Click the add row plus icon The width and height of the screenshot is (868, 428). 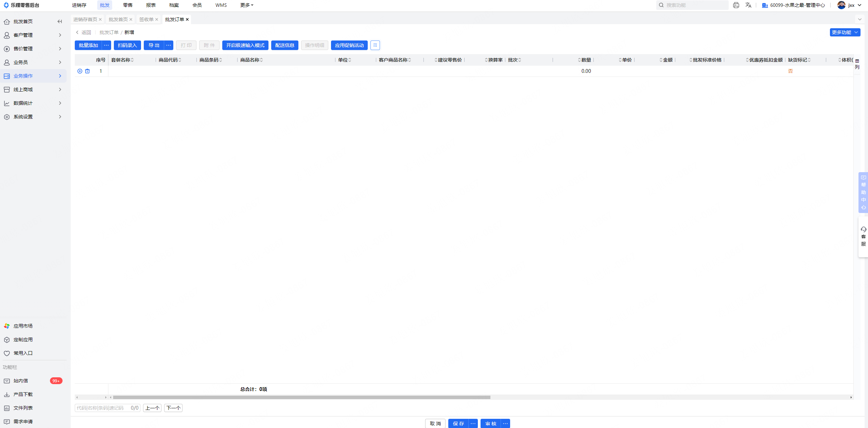[80, 71]
